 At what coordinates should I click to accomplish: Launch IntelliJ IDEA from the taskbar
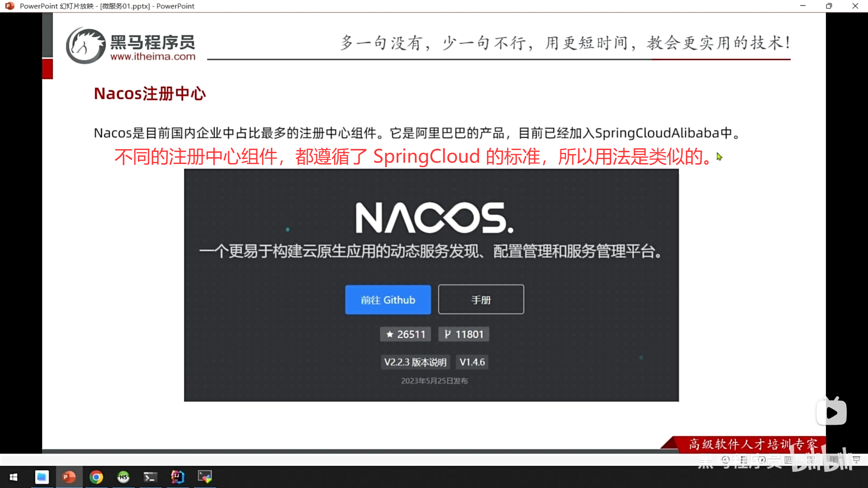click(178, 477)
